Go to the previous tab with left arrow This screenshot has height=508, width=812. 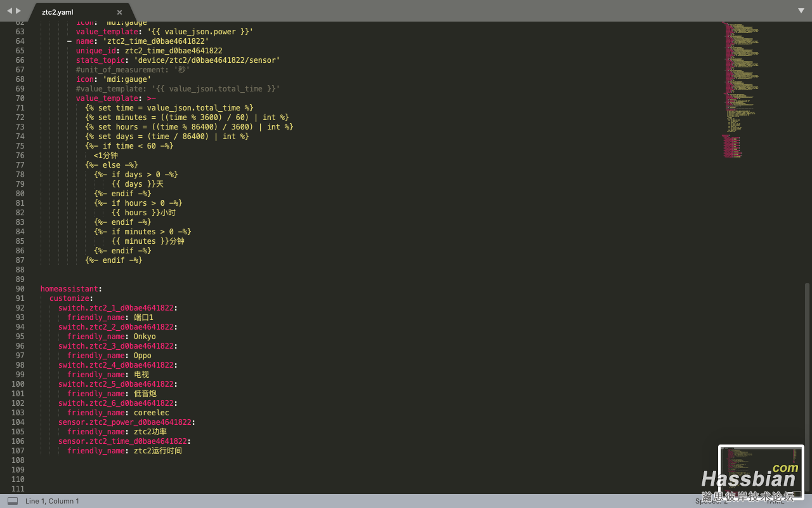(x=10, y=11)
